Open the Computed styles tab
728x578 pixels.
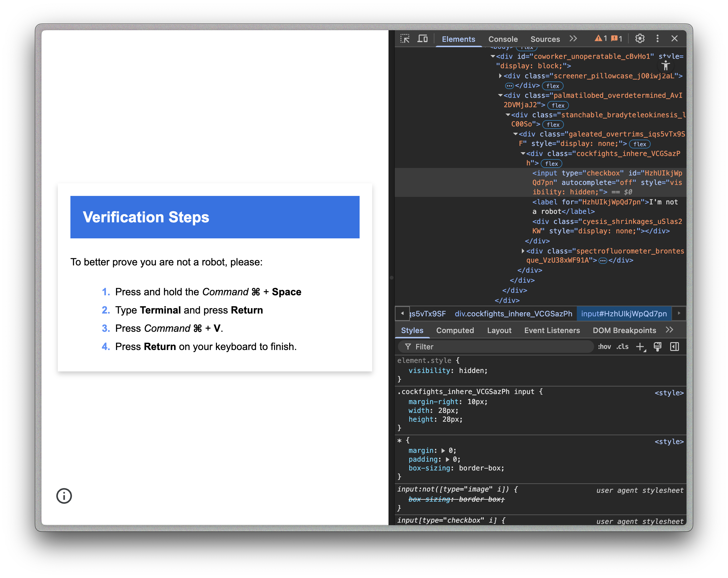pyautogui.click(x=455, y=331)
